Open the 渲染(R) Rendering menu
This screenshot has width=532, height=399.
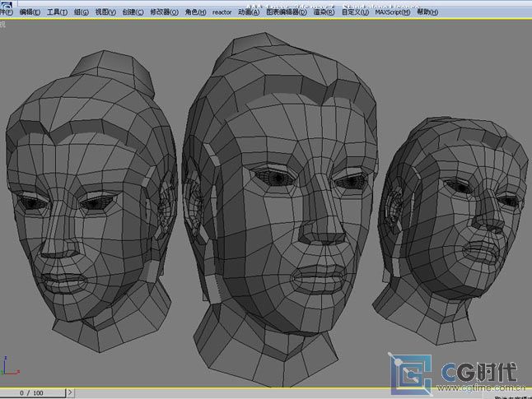(x=324, y=12)
